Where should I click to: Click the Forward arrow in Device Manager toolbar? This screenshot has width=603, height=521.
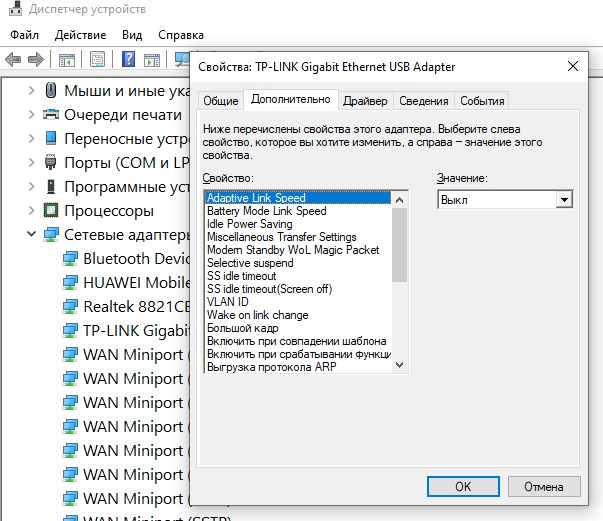coord(36,60)
